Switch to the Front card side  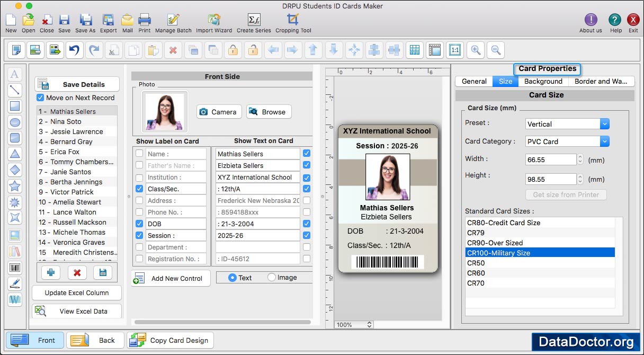35,340
